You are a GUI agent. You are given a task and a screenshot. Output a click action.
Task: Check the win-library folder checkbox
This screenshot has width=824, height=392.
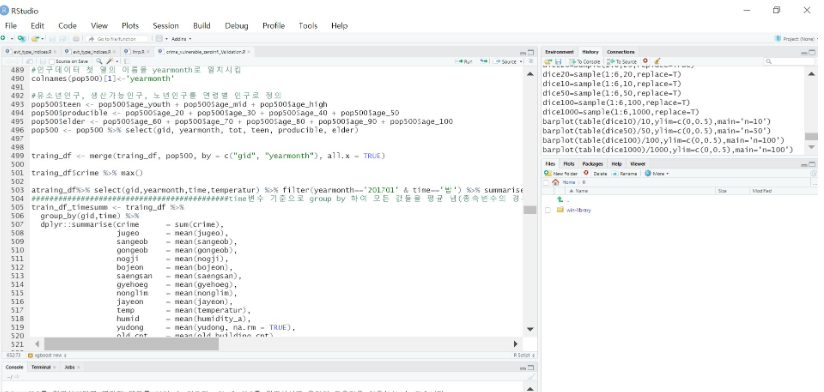[548, 210]
